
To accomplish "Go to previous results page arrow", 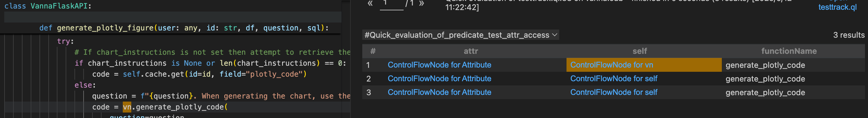I will click(x=370, y=3).
